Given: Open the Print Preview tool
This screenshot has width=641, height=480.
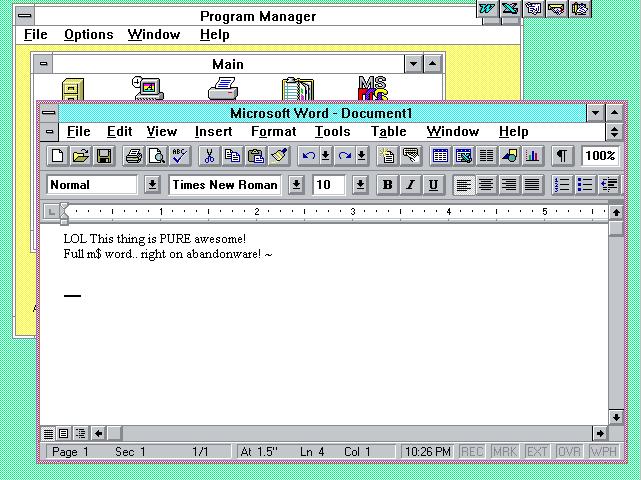Looking at the screenshot, I should [x=156, y=156].
